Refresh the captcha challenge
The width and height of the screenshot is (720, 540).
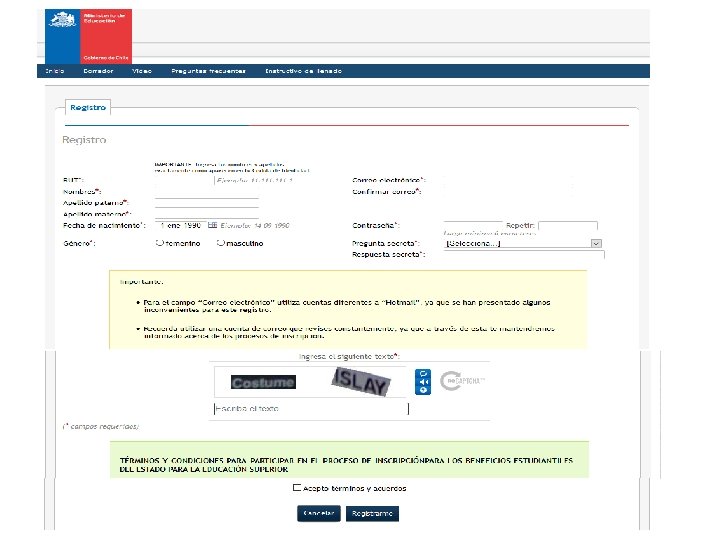tap(423, 374)
